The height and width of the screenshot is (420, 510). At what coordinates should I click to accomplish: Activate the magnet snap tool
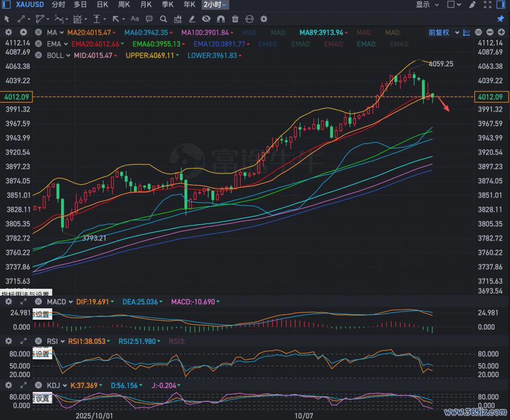(x=221, y=19)
